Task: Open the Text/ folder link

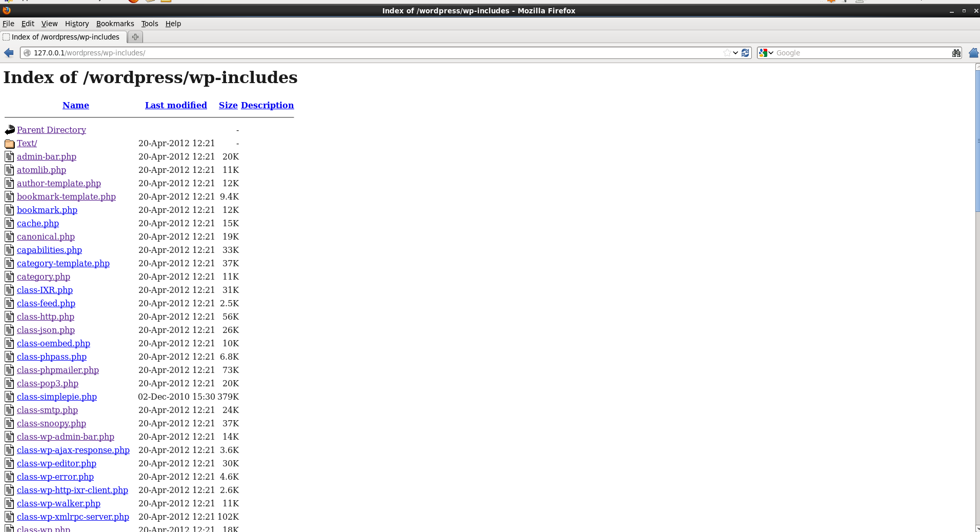Action: tap(27, 143)
